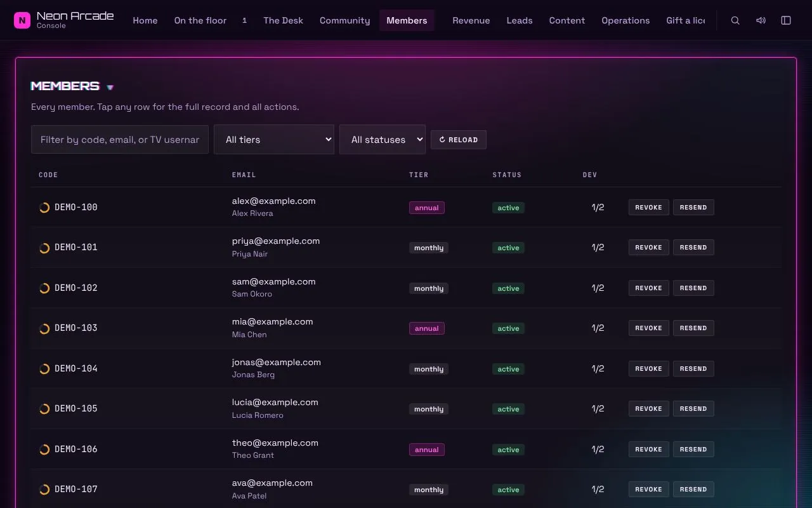The height and width of the screenshot is (508, 812).
Task: Click the spinner icon beside DEMO-103
Action: click(44, 328)
